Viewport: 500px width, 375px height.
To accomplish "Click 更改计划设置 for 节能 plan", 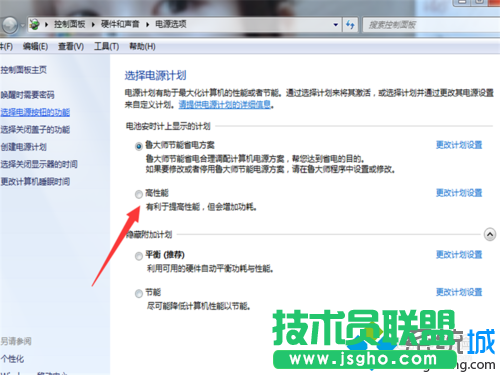I will (x=459, y=292).
